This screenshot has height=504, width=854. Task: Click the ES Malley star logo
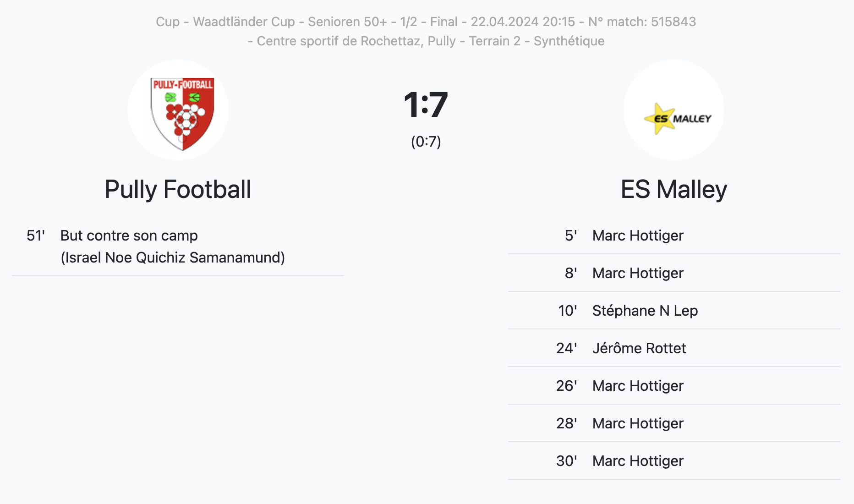tap(678, 119)
